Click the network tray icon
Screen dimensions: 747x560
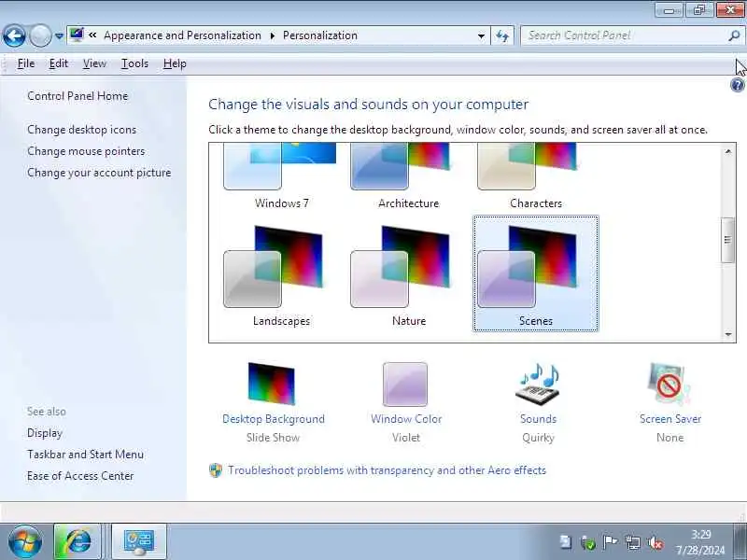tap(633, 542)
